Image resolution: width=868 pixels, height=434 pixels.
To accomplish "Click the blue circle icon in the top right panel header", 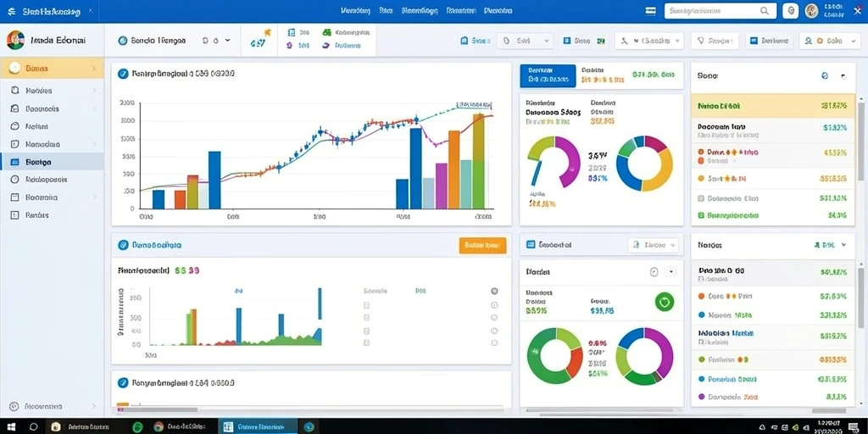I will click(x=825, y=75).
